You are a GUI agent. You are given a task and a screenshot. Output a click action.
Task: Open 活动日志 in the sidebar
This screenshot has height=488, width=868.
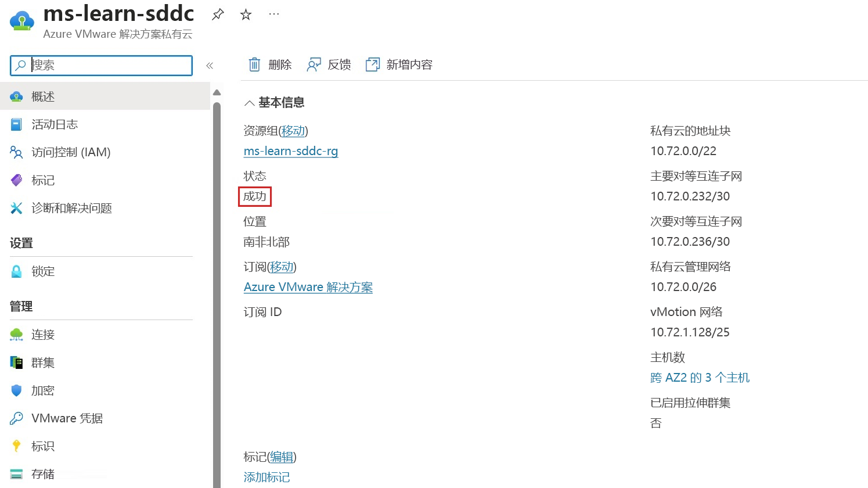pyautogui.click(x=55, y=124)
